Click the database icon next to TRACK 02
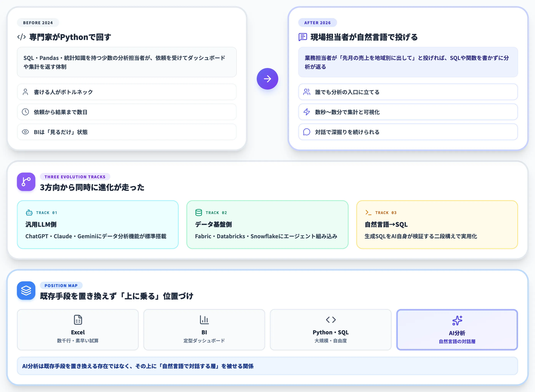Image resolution: width=535 pixels, height=392 pixels. (x=199, y=213)
